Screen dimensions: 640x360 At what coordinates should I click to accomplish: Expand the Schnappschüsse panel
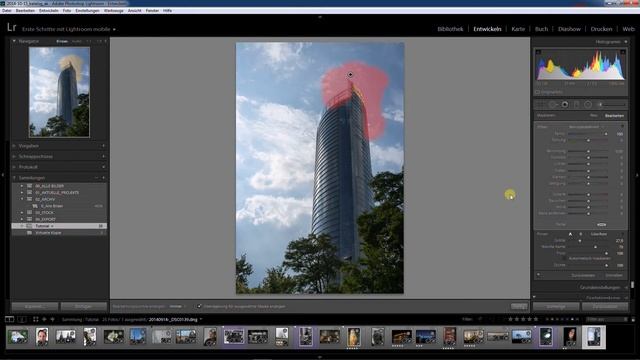[x=14, y=156]
